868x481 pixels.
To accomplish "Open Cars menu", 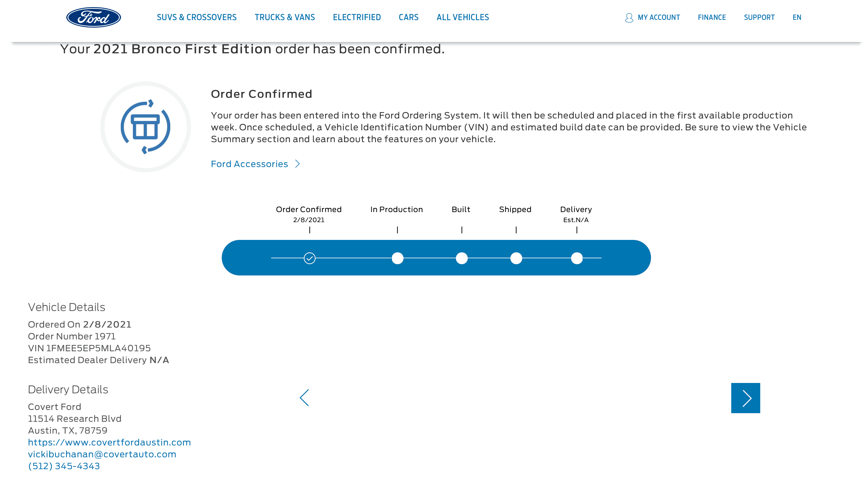I will 408,17.
